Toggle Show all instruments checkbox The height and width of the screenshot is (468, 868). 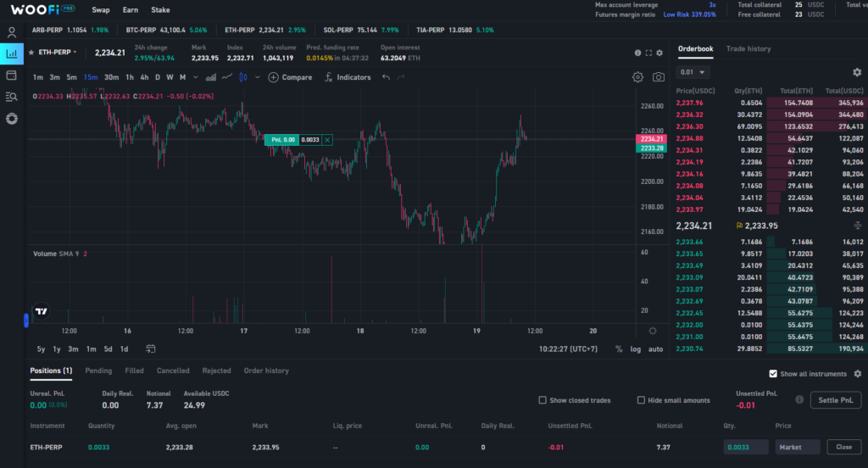pyautogui.click(x=773, y=374)
